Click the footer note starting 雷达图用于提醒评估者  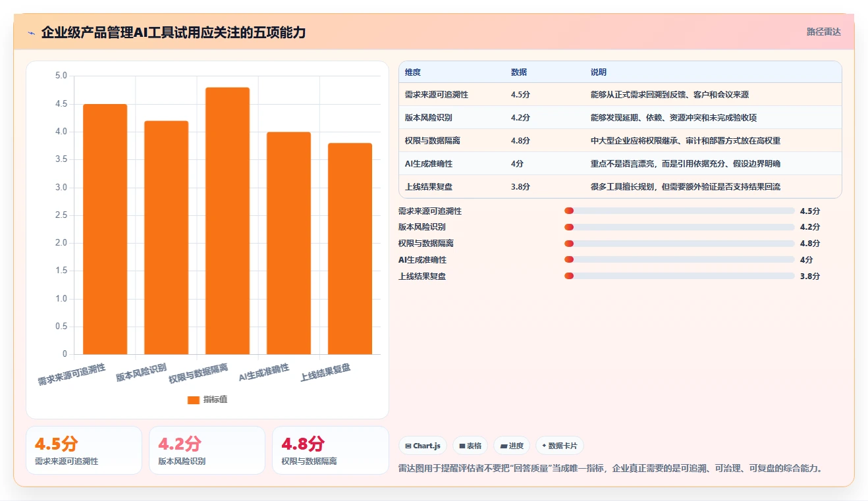pos(611,469)
